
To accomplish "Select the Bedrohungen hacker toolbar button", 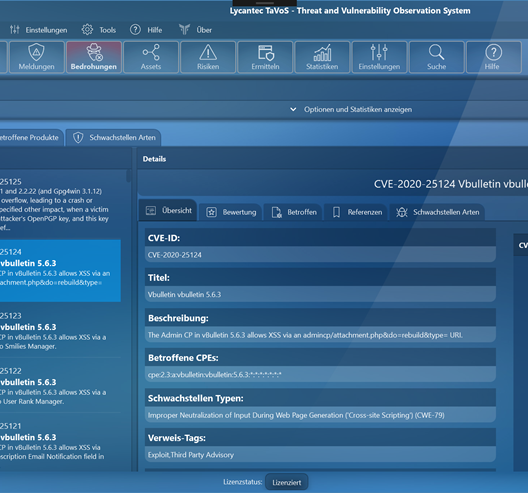I will 94,57.
